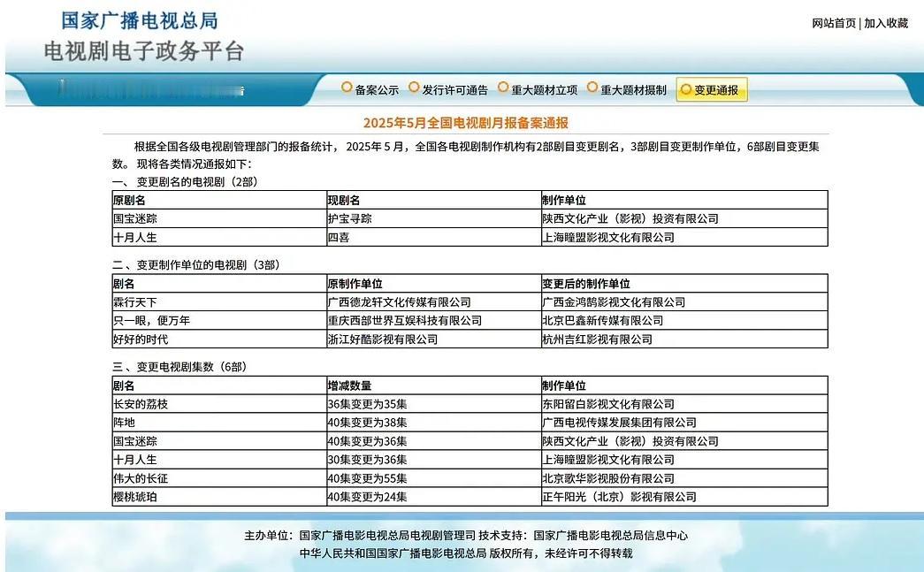Open the 发行许可通告 tab
This screenshot has height=572, width=924.
pos(455,90)
